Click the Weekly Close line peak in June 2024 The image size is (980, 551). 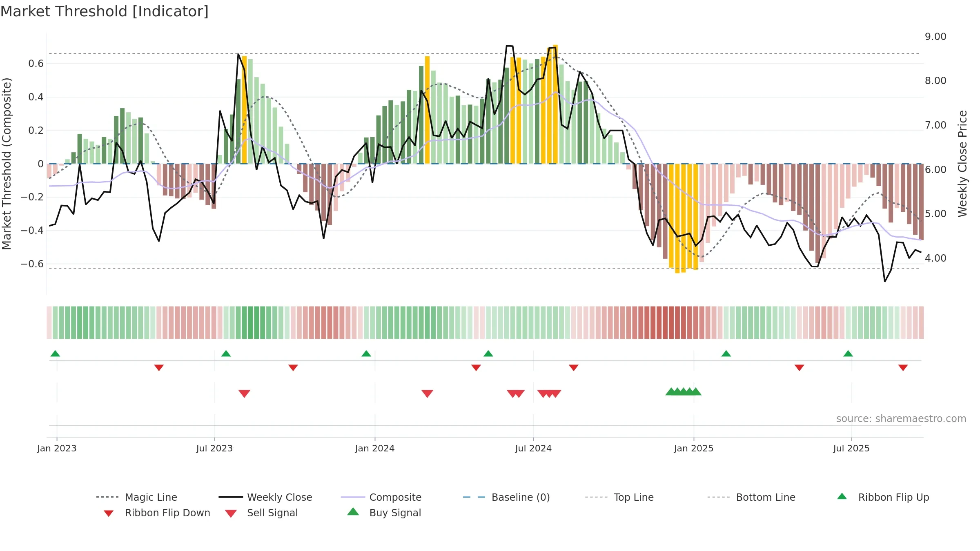[509, 46]
